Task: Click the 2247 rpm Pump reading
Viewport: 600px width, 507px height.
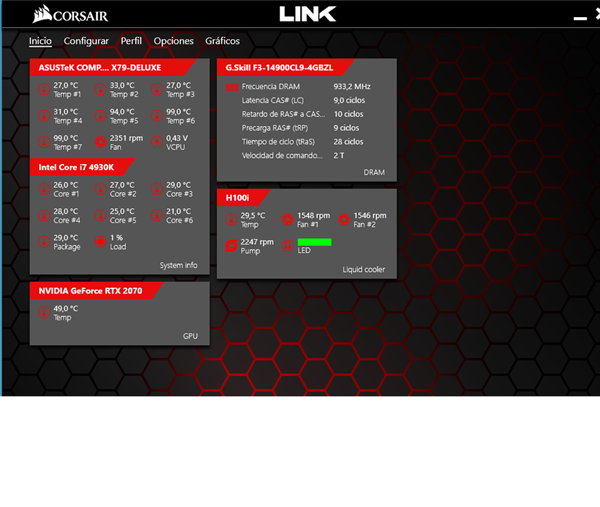Action: click(x=257, y=242)
